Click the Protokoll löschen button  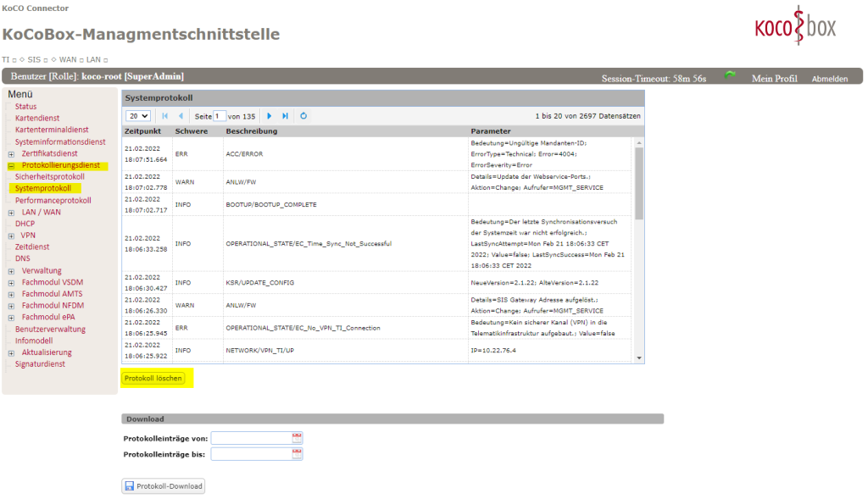coord(153,378)
